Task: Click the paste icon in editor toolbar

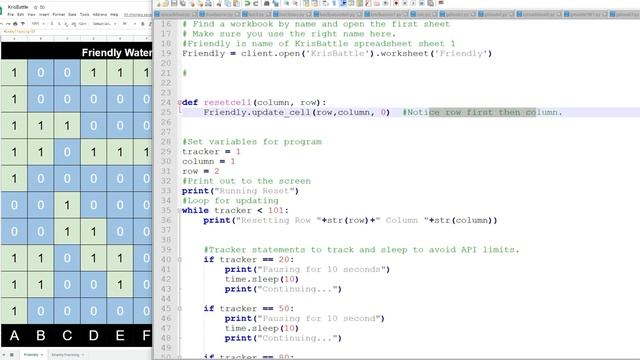Action: pos(236,4)
